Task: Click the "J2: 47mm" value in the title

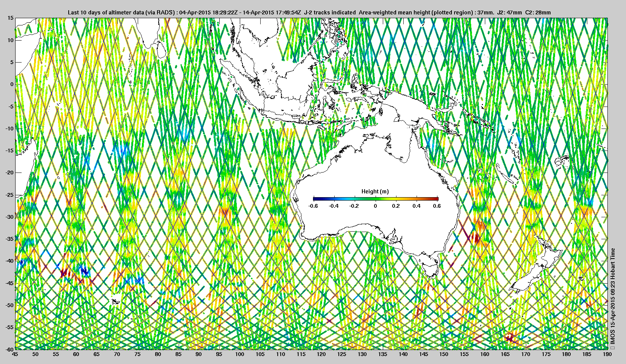Action: coord(509,13)
